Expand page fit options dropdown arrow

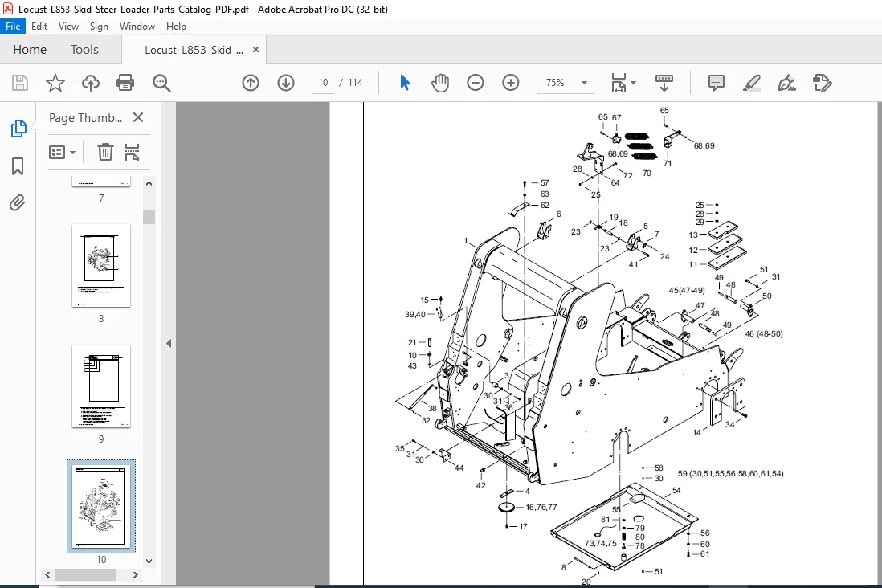[x=633, y=83]
